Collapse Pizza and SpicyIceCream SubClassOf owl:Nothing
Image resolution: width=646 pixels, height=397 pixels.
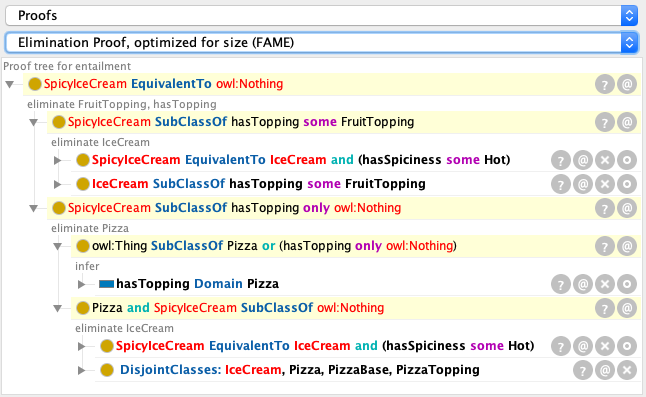point(57,308)
